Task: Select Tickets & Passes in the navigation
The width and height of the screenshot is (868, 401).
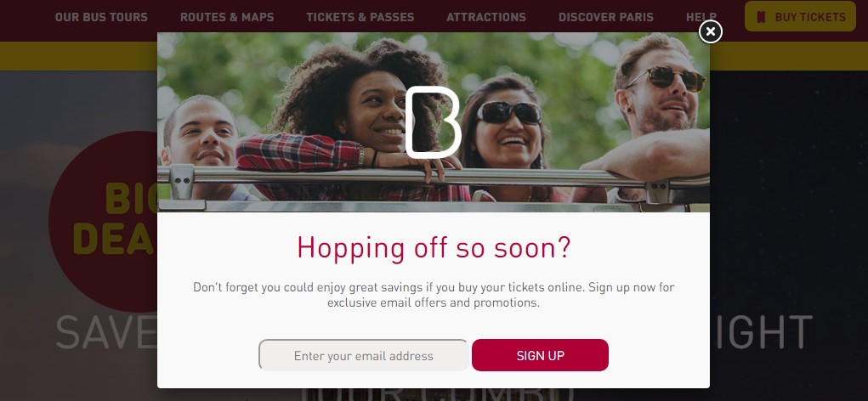Action: click(360, 17)
